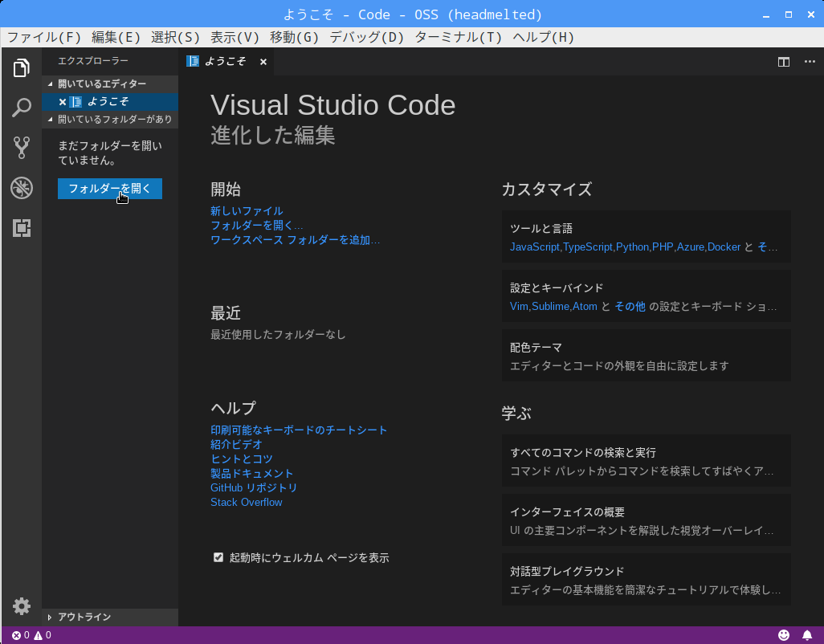
Task: Open the ターミナル(T) menu
Action: [459, 37]
